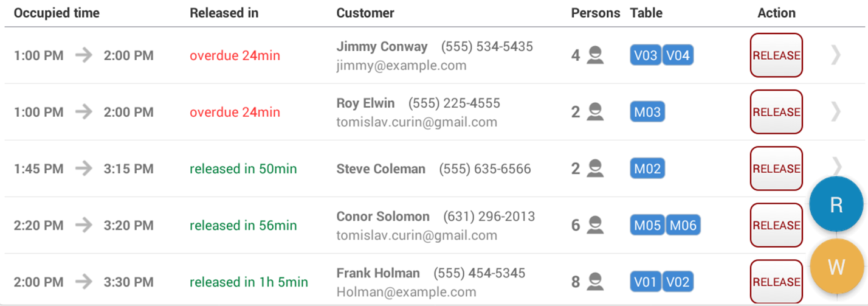The image size is (868, 306).
Task: Click the arrow icon in 1:45 PM row
Action: [84, 169]
